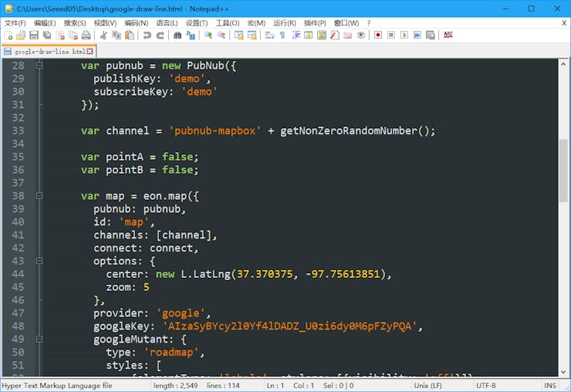The height and width of the screenshot is (392, 571).
Task: Open the ? help menu
Action: (x=369, y=23)
